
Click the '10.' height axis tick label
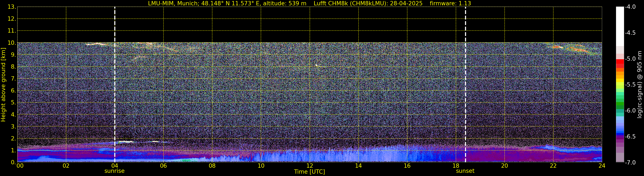[x=12, y=43]
